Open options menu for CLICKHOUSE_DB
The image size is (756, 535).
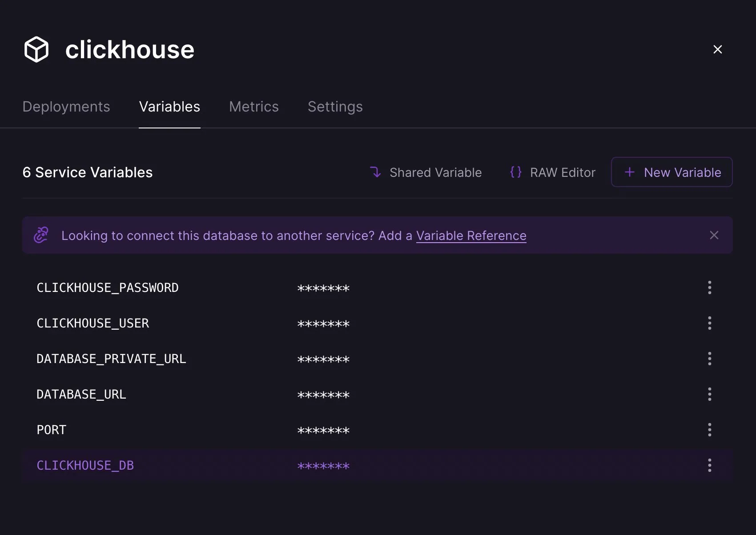point(710,465)
